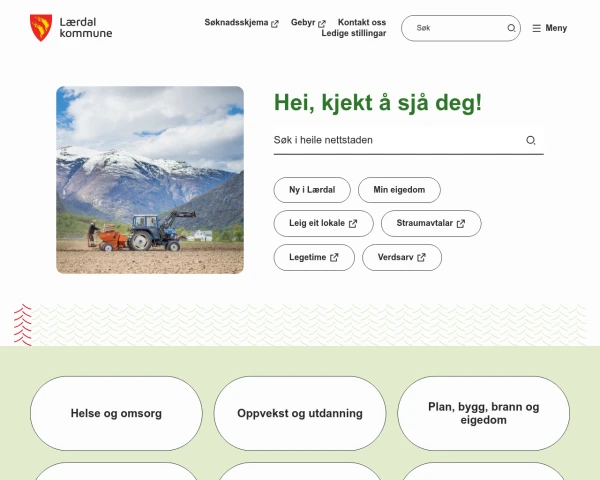Click the magnifier icon in the site-wide search
The height and width of the screenshot is (480, 600).
[530, 140]
